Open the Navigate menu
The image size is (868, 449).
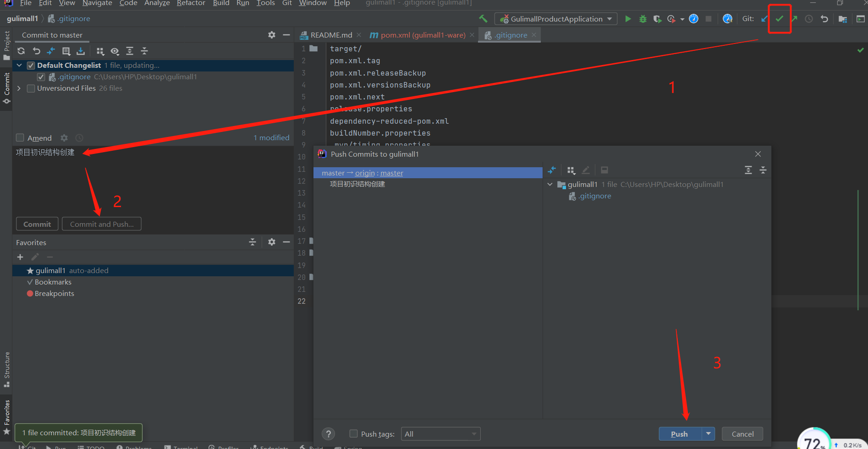click(97, 3)
